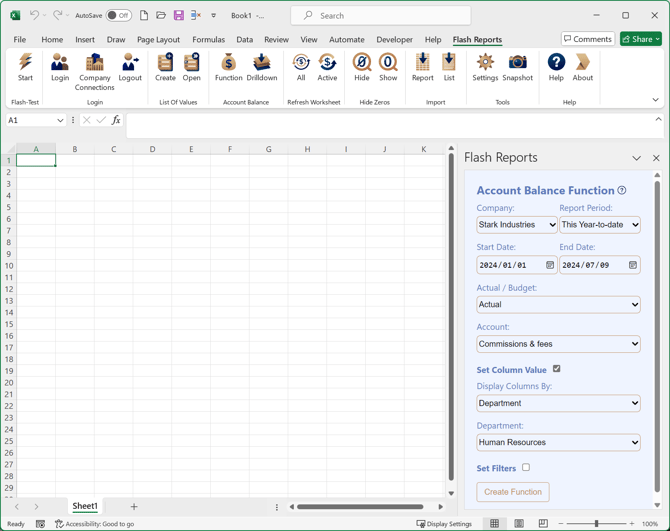This screenshot has height=531, width=670.
Task: Click the zoom slider handle
Action: pyautogui.click(x=597, y=523)
